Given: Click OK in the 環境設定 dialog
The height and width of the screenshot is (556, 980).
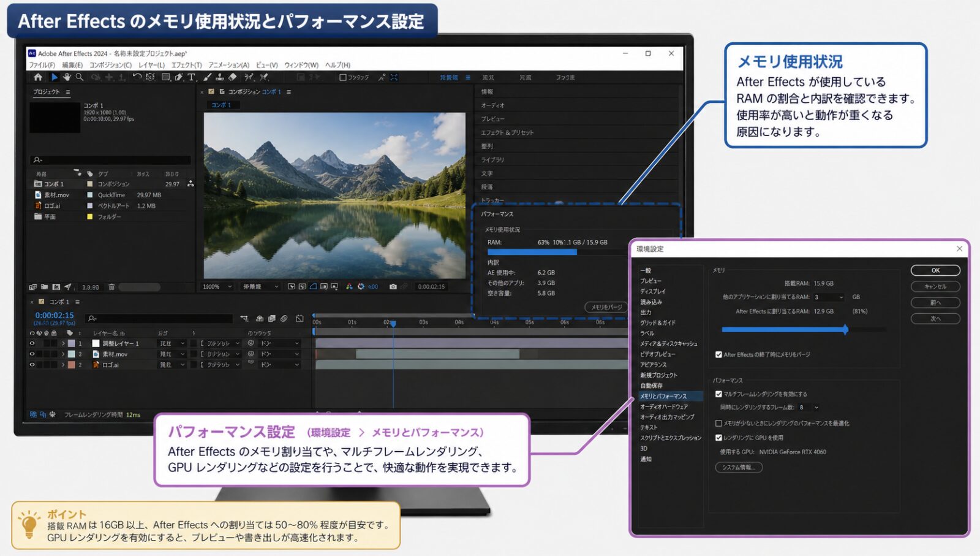Looking at the screenshot, I should point(935,270).
